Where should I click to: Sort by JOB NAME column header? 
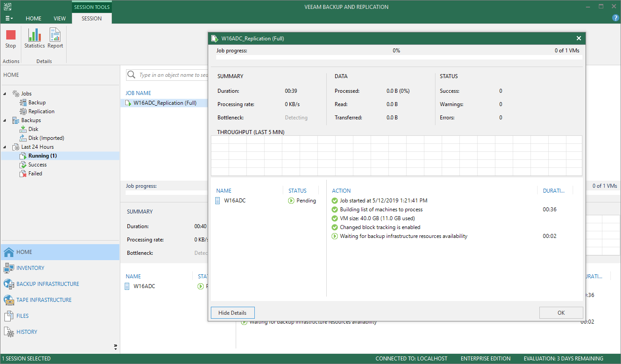click(x=138, y=93)
